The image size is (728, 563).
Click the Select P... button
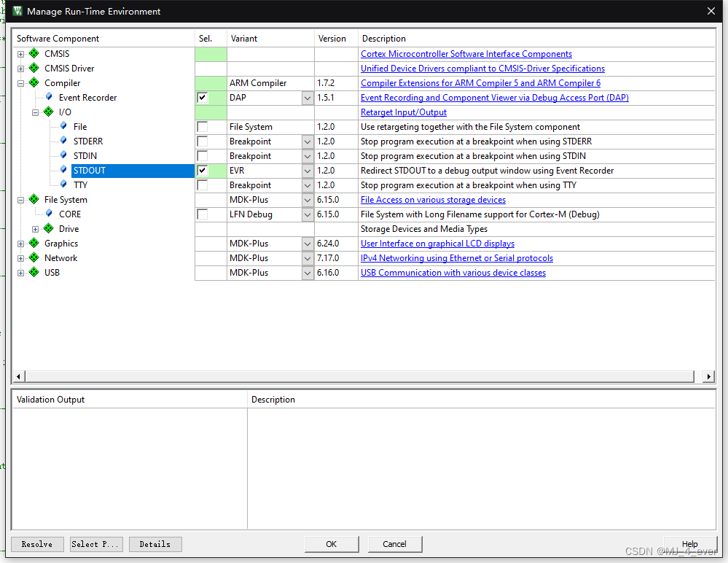tap(97, 544)
